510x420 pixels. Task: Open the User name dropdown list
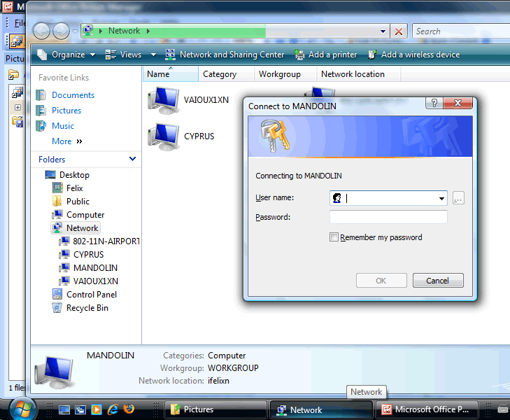[x=441, y=199]
